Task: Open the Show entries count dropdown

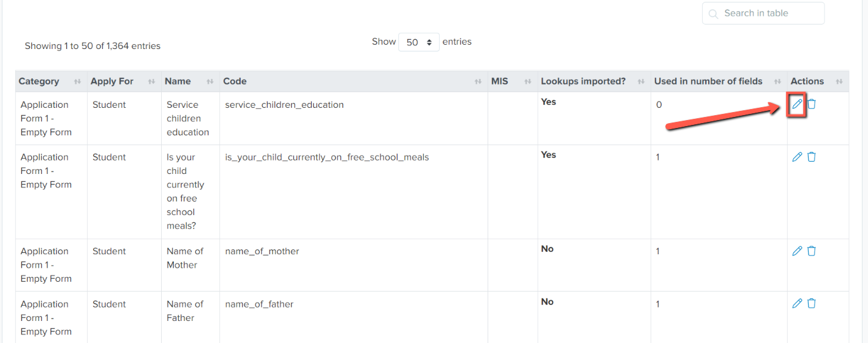Action: point(419,42)
